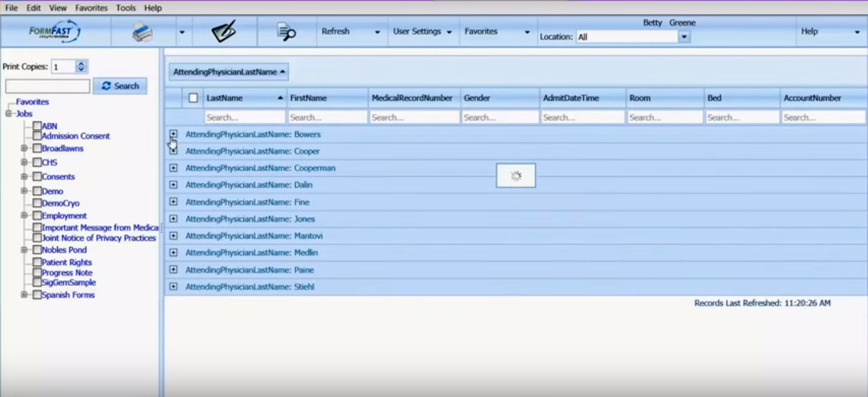The width and height of the screenshot is (868, 397).
Task: Click the Admission Consent job link
Action: click(x=76, y=136)
